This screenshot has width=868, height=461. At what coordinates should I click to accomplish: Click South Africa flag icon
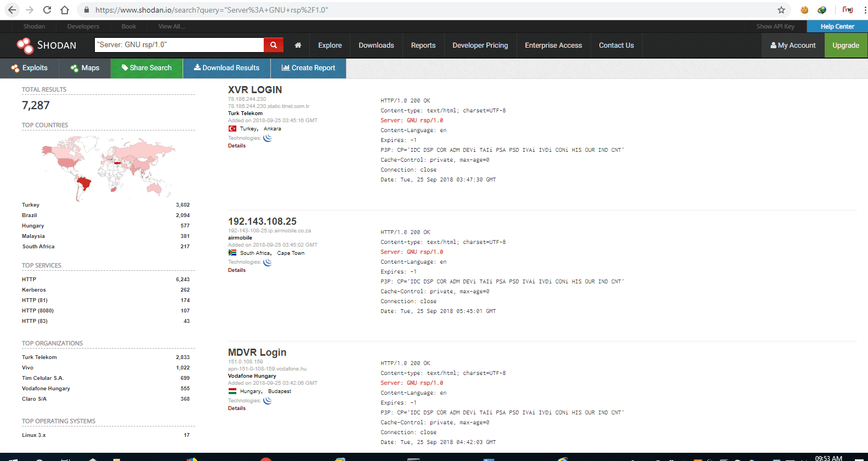(232, 253)
